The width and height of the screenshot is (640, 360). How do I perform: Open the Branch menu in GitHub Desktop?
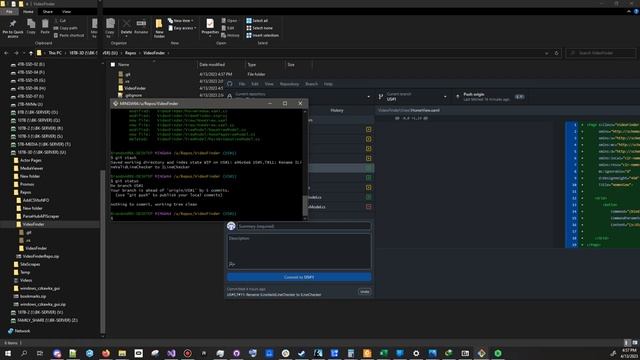click(x=311, y=84)
